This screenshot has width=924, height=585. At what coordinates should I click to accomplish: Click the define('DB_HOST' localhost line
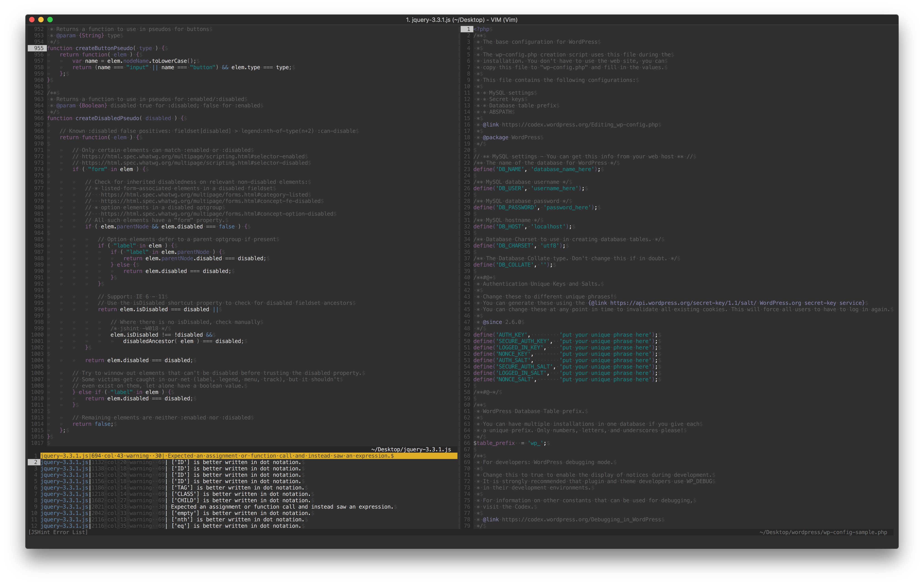(522, 227)
